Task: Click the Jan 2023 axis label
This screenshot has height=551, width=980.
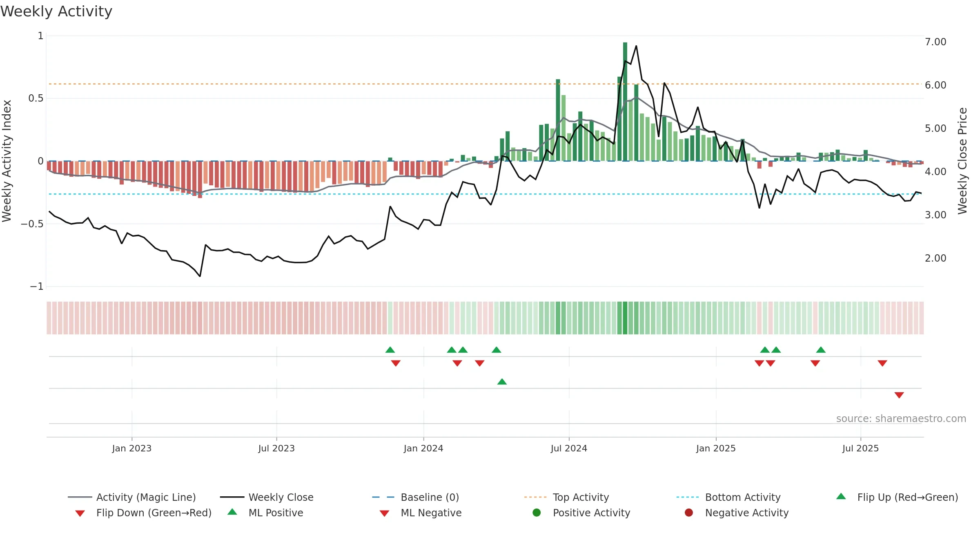Action: [132, 448]
